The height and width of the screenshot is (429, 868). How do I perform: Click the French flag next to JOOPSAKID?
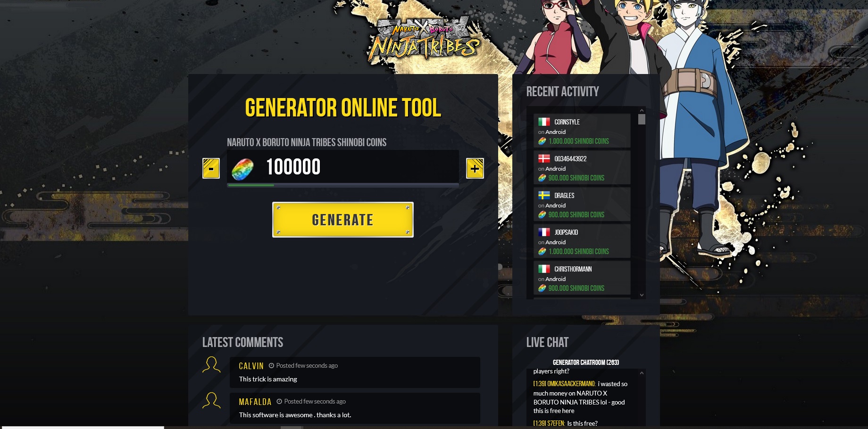544,232
